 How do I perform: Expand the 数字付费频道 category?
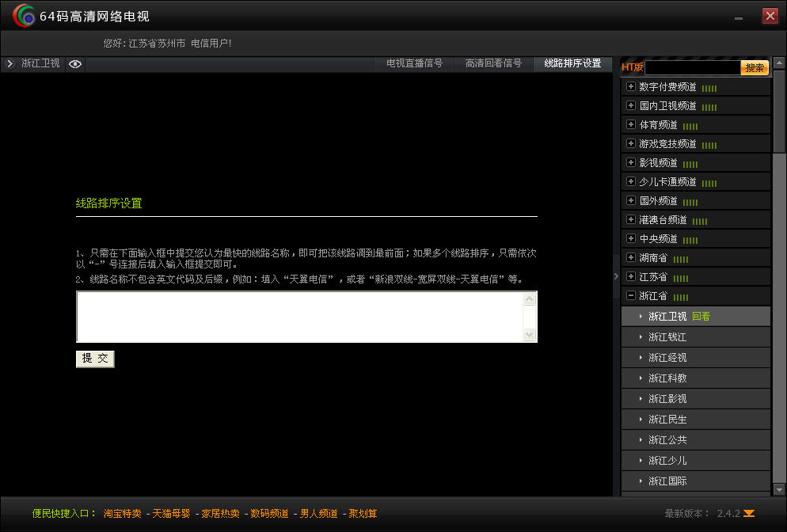pyautogui.click(x=631, y=86)
